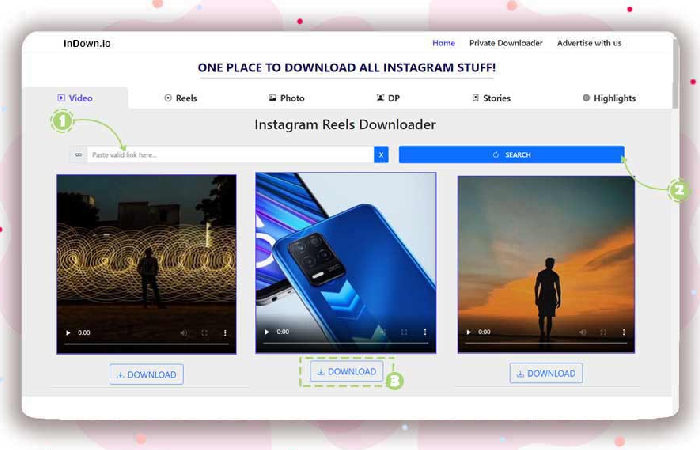The width and height of the screenshot is (700, 450).
Task: Fullscreen the sunset silhouette video
Action: click(x=603, y=332)
